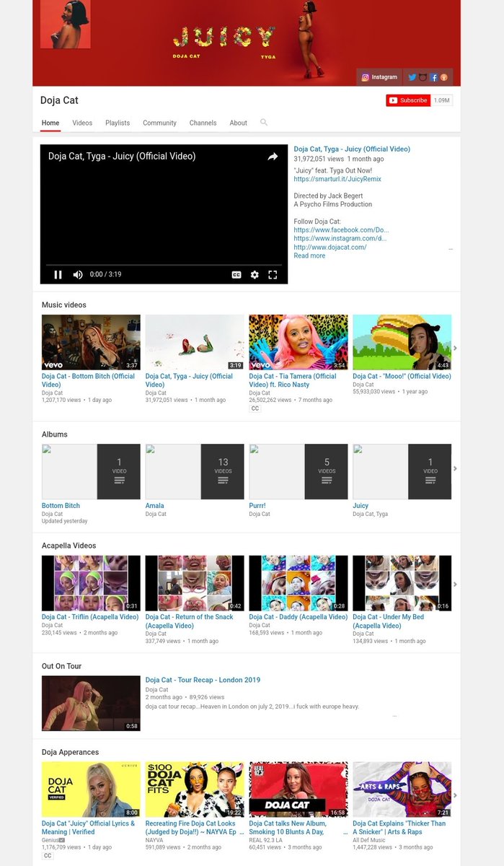The width and height of the screenshot is (504, 866).
Task: Show next Music videos with right arrow
Action: coord(455,349)
